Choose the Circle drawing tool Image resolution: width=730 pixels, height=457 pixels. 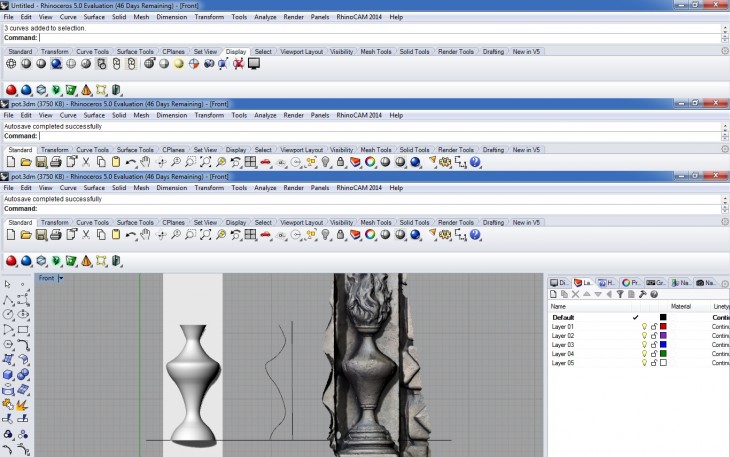[x=8, y=314]
